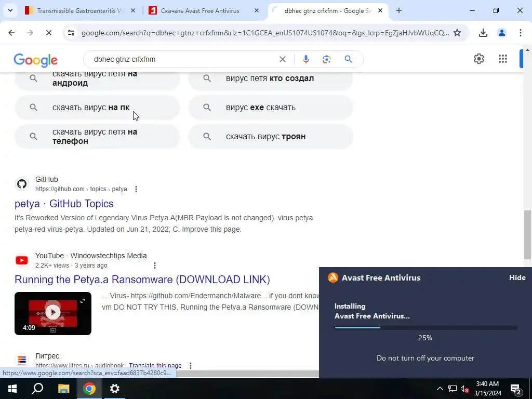Open petya · GitHub Topics result
The width and height of the screenshot is (532, 399).
(64, 204)
